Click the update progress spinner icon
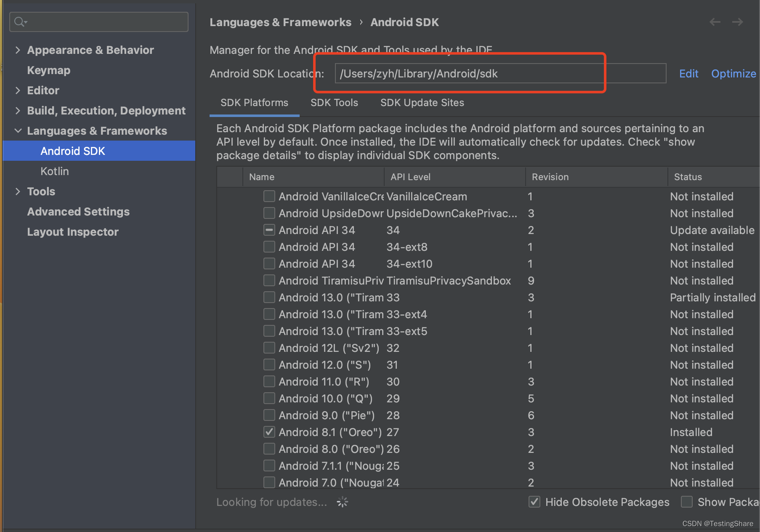 click(342, 502)
